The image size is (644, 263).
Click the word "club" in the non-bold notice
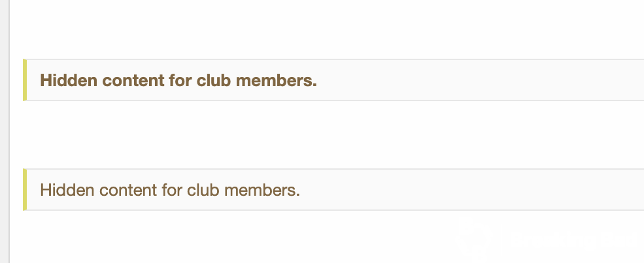click(x=203, y=190)
